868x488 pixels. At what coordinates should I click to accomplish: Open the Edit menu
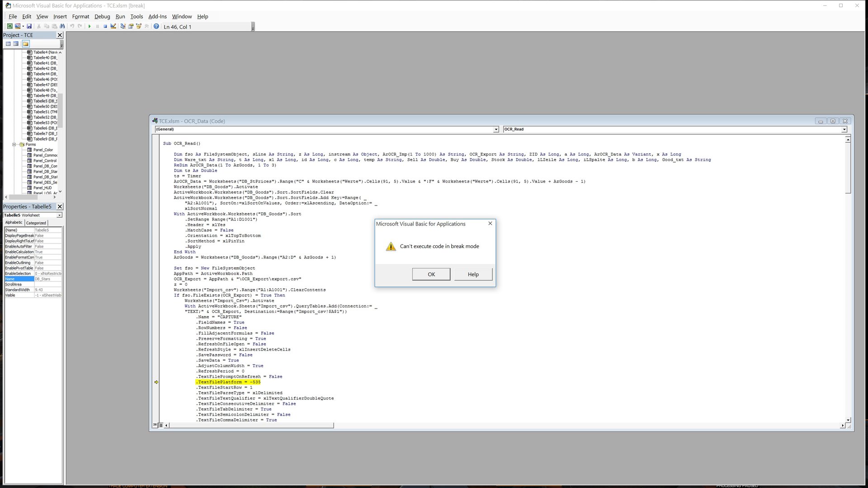coord(27,16)
